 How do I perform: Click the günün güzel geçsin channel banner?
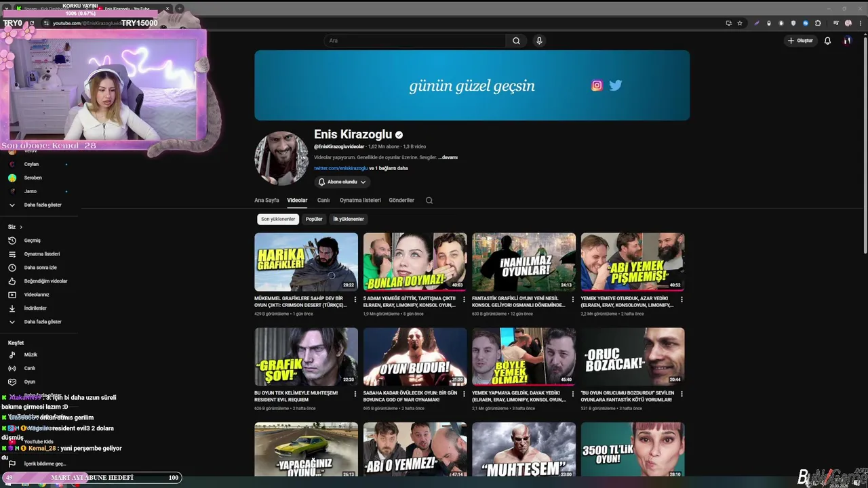click(x=472, y=85)
